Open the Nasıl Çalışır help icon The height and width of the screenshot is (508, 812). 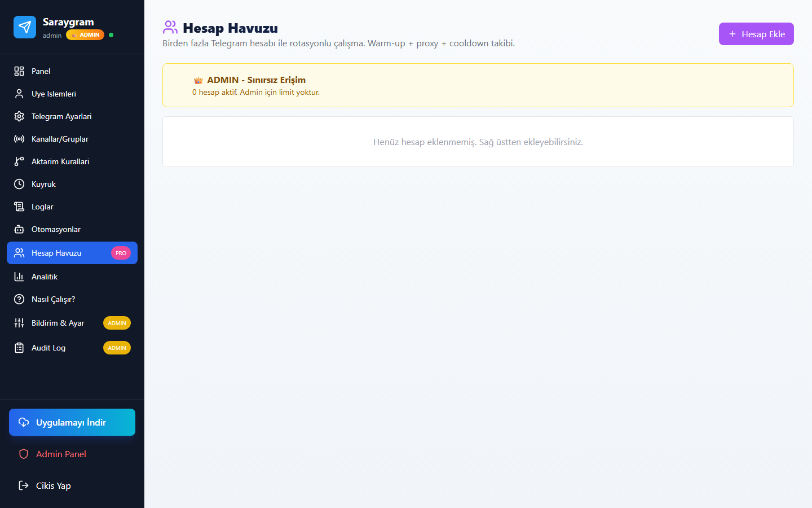(x=19, y=299)
